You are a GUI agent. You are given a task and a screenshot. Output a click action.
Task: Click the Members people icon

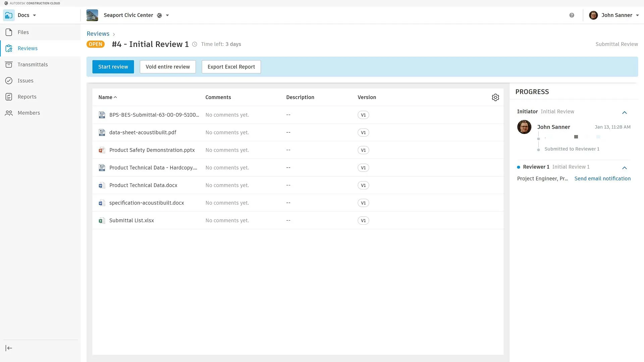[x=9, y=113]
